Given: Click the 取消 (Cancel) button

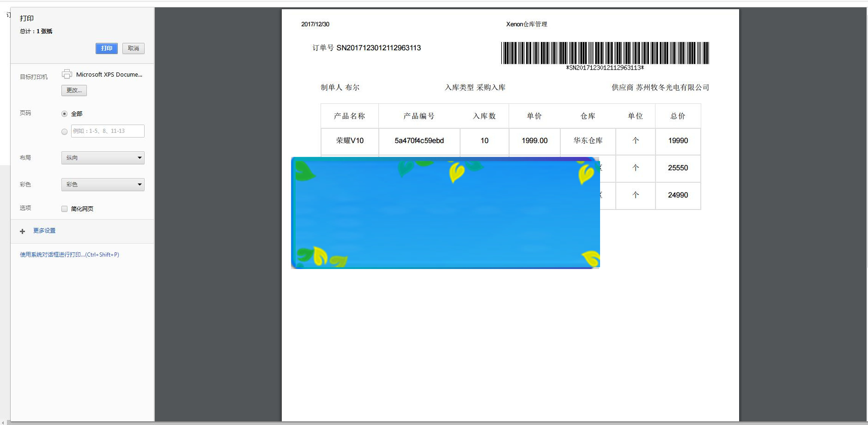Looking at the screenshot, I should point(133,48).
